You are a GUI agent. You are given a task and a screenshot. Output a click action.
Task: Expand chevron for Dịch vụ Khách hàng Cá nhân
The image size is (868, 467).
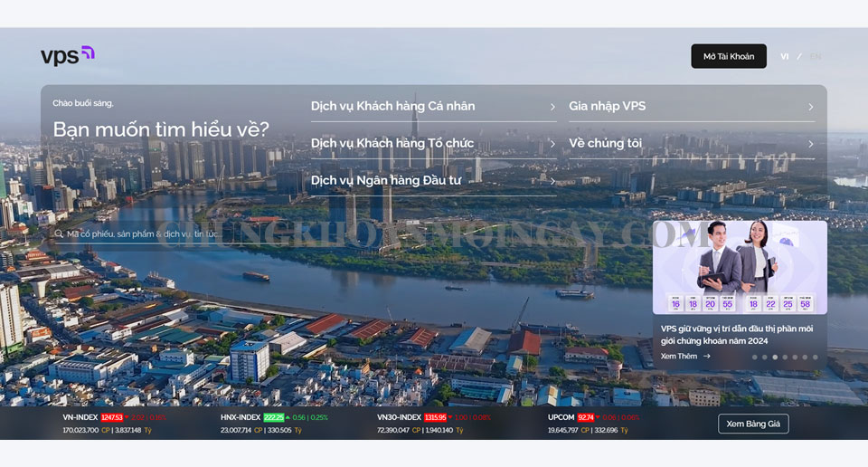(552, 107)
